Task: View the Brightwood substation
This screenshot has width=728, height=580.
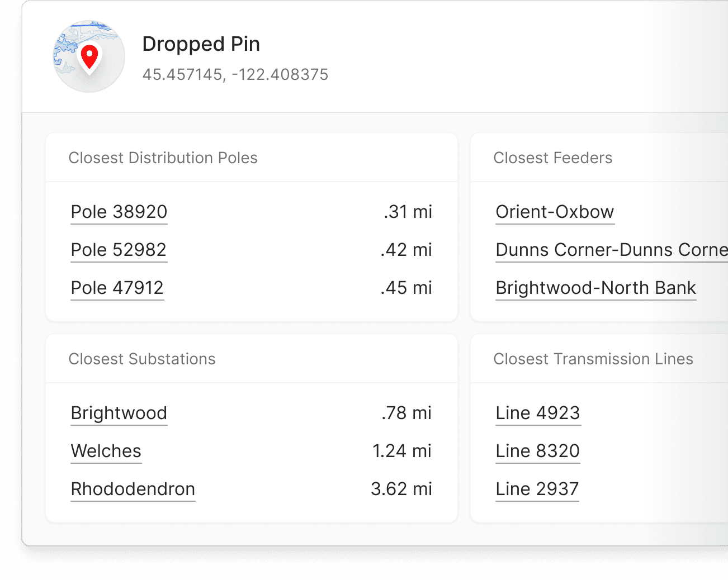Action: coord(119,413)
